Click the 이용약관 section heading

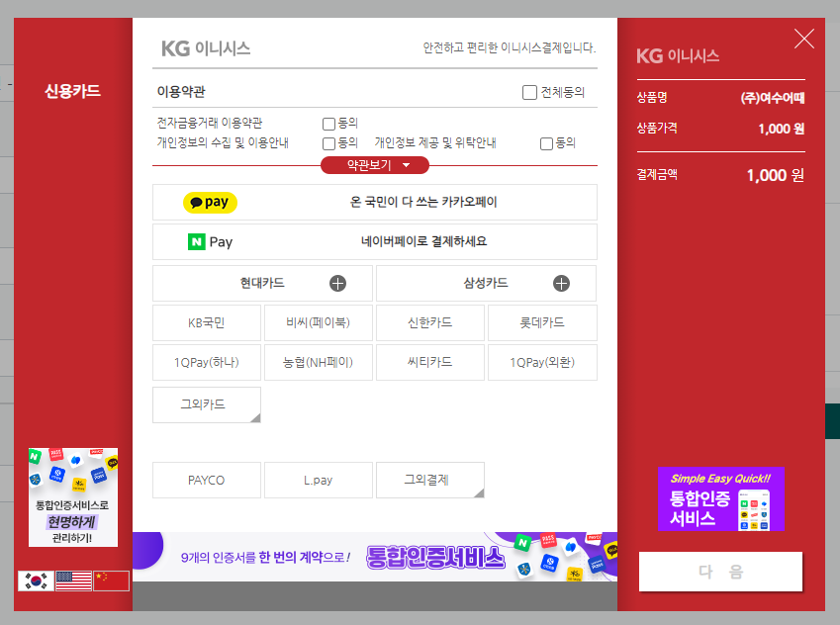point(181,92)
